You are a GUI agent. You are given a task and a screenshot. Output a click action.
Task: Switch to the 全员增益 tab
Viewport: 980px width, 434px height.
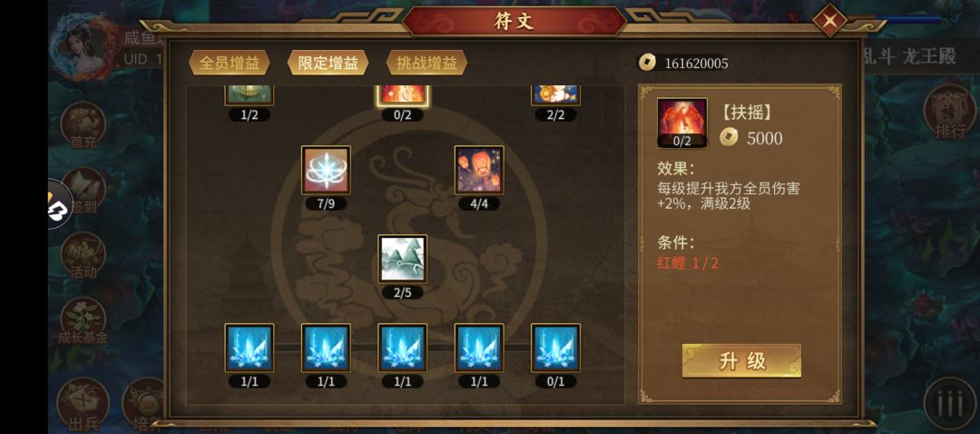click(230, 64)
